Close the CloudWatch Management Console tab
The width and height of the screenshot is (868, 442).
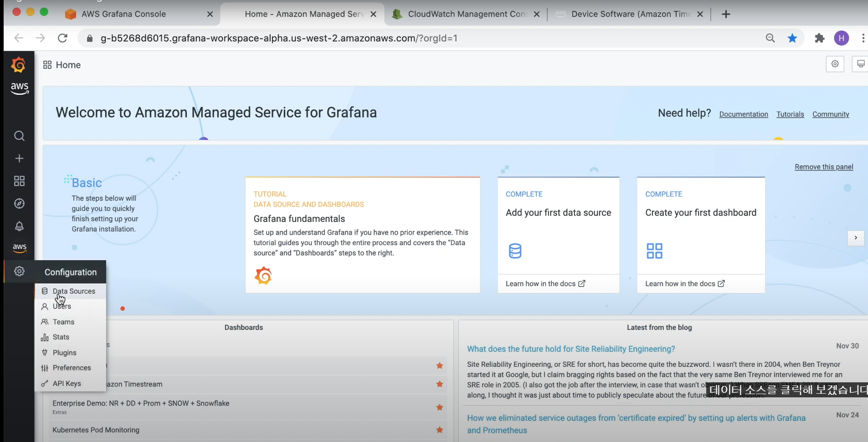537,14
